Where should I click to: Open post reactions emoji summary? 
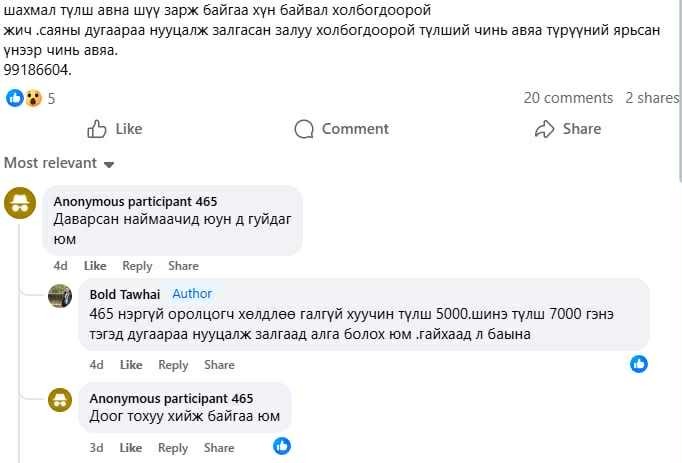[x=24, y=98]
